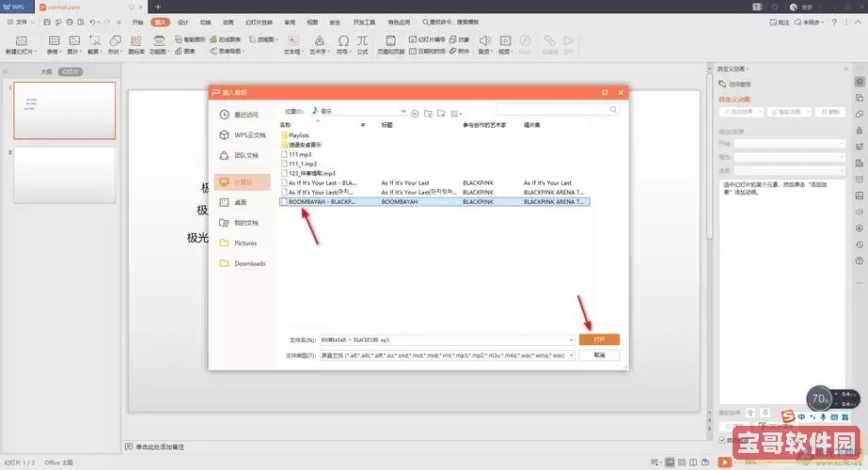
Task: Click the 智能图形 smart graphic button
Action: coord(190,39)
